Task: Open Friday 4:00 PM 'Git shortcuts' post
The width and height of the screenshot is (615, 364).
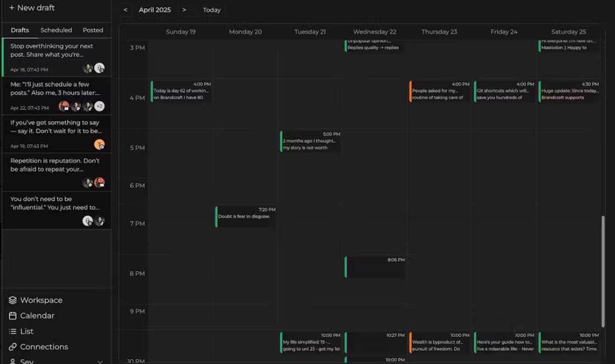Action: [x=505, y=91]
